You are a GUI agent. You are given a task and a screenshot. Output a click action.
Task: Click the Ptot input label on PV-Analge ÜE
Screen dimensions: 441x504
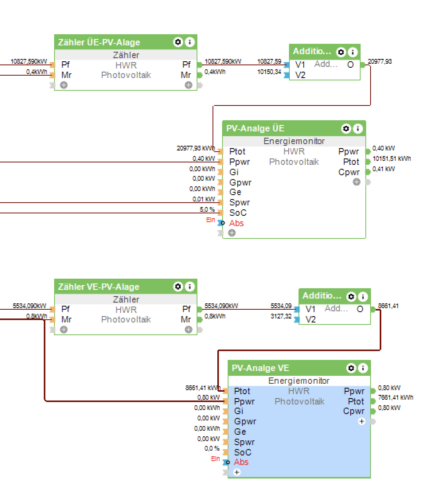pyautogui.click(x=237, y=151)
